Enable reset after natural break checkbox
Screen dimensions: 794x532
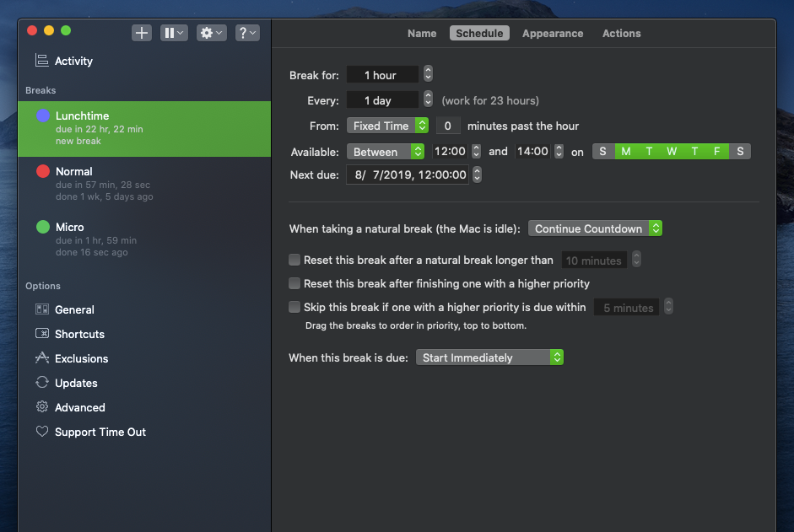pyautogui.click(x=294, y=261)
